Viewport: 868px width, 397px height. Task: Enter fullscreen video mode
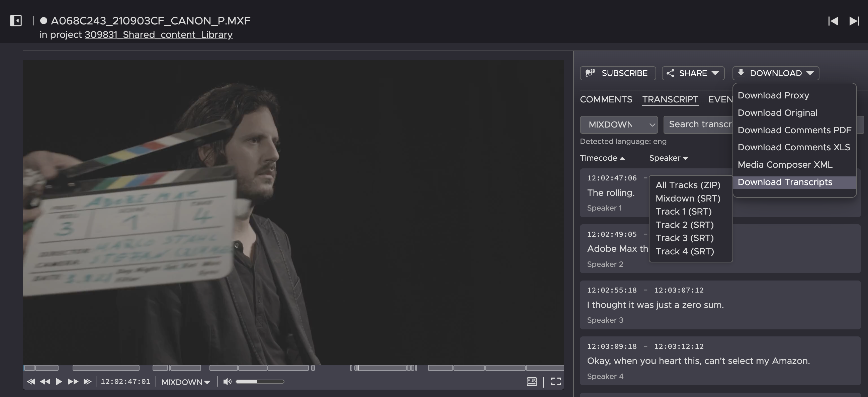(x=556, y=382)
